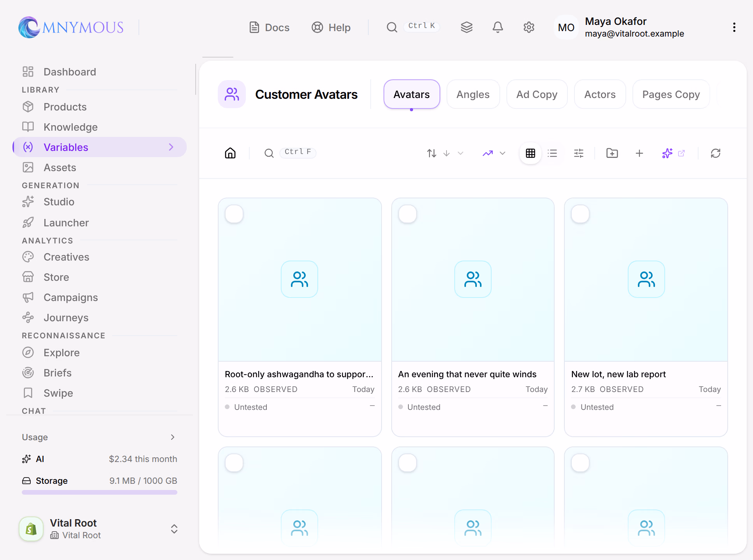Open Campaigns analytics
Viewport: 753px width, 560px height.
[x=100, y=297]
